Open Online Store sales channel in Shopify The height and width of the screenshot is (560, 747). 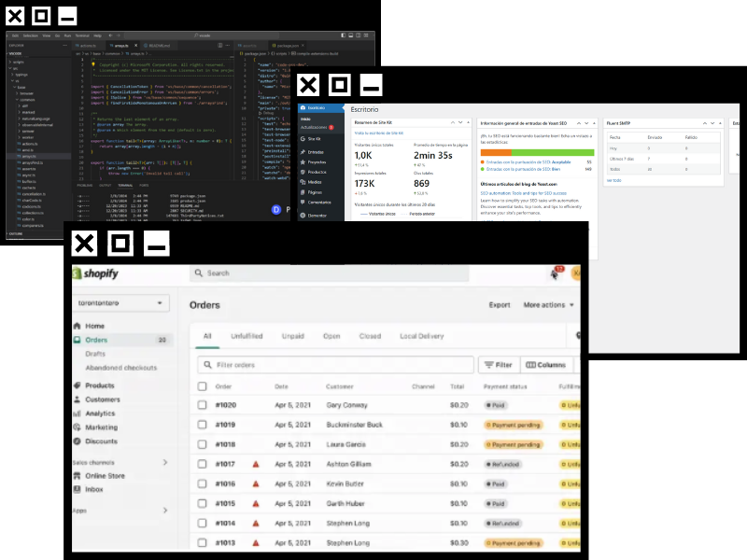tap(99, 476)
